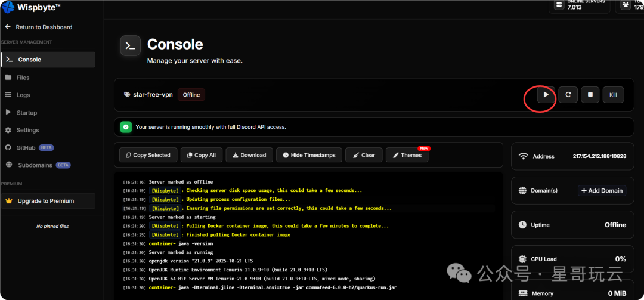Open the Themes picker
644x300 pixels.
pyautogui.click(x=407, y=155)
